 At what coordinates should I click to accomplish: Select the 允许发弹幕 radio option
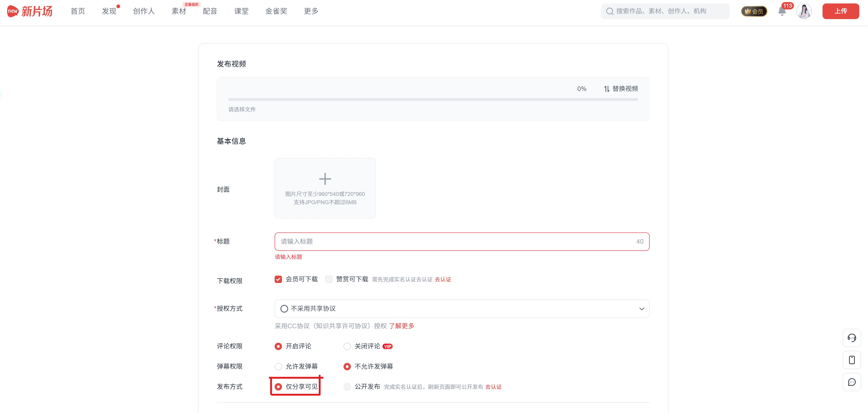[x=278, y=366]
